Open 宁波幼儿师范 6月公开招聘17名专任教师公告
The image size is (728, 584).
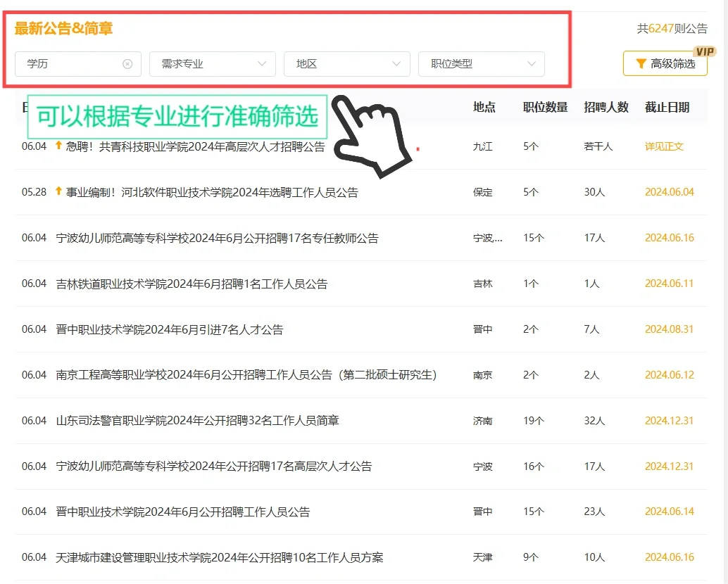pyautogui.click(x=218, y=238)
